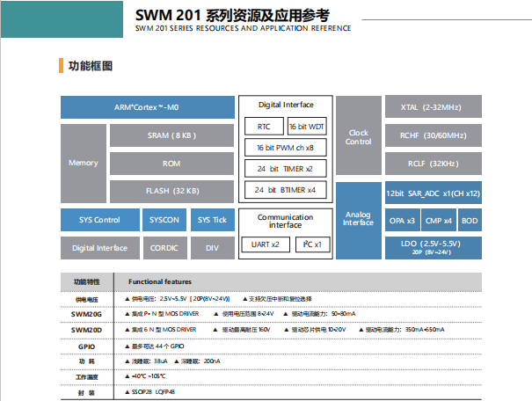
Task: Select the UART x2 box
Action: (x=266, y=244)
